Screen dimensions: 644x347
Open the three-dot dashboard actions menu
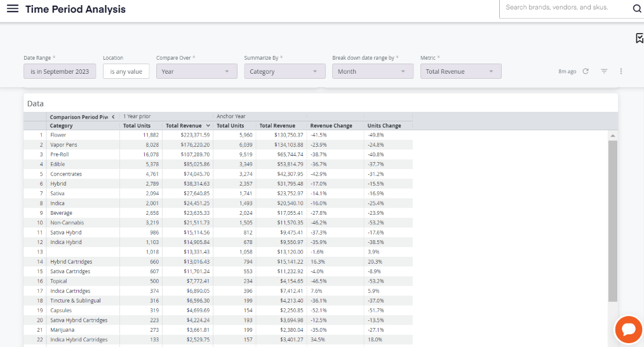[x=621, y=71]
